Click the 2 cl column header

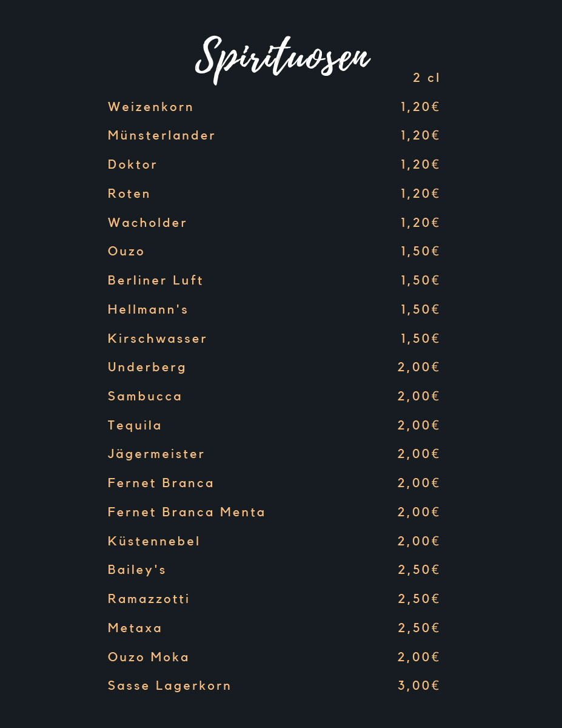click(x=426, y=78)
